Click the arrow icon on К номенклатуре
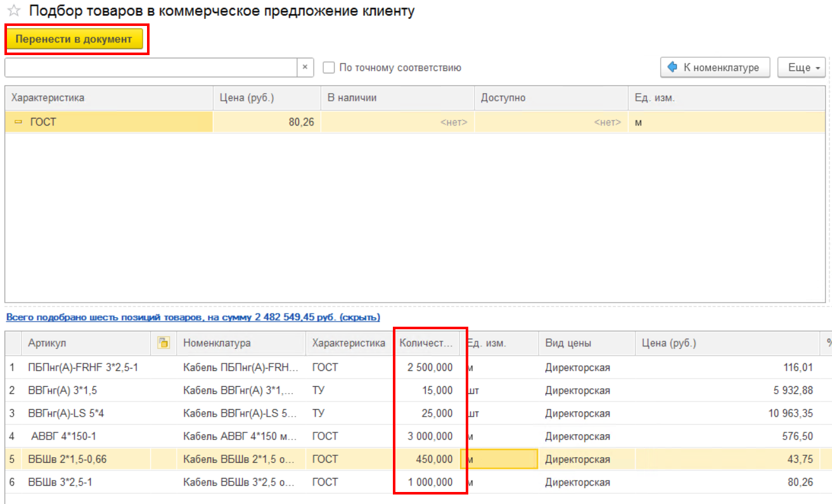Image resolution: width=832 pixels, height=504 pixels. (673, 67)
